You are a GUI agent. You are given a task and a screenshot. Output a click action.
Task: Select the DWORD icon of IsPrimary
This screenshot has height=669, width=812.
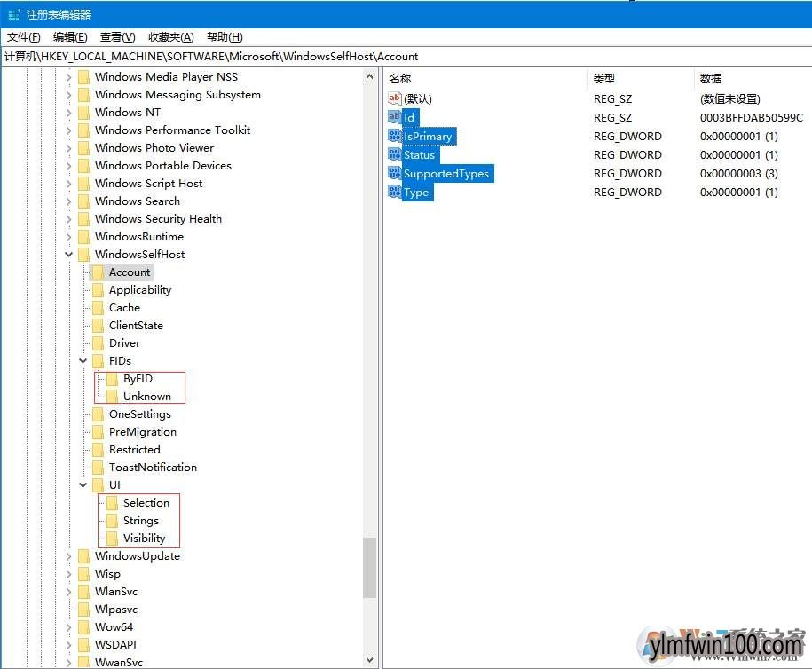coord(395,135)
